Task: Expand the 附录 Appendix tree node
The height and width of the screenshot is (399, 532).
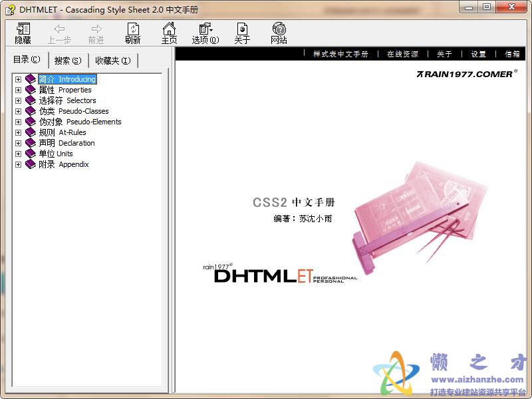Action: coord(19,164)
